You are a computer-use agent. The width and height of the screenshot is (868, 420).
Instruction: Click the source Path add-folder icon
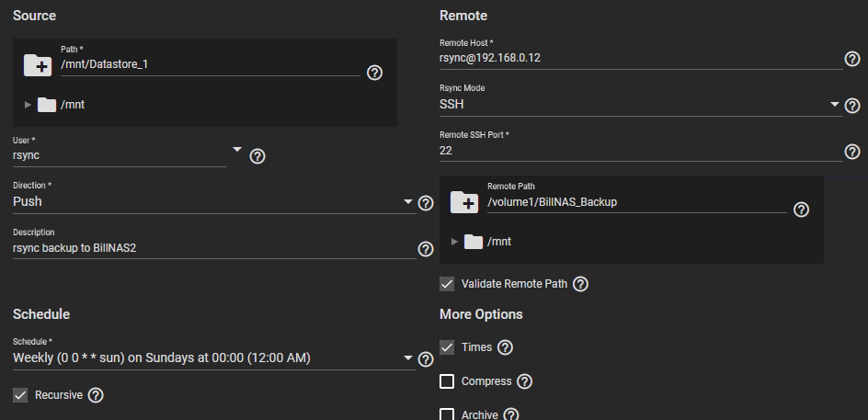[x=38, y=64]
